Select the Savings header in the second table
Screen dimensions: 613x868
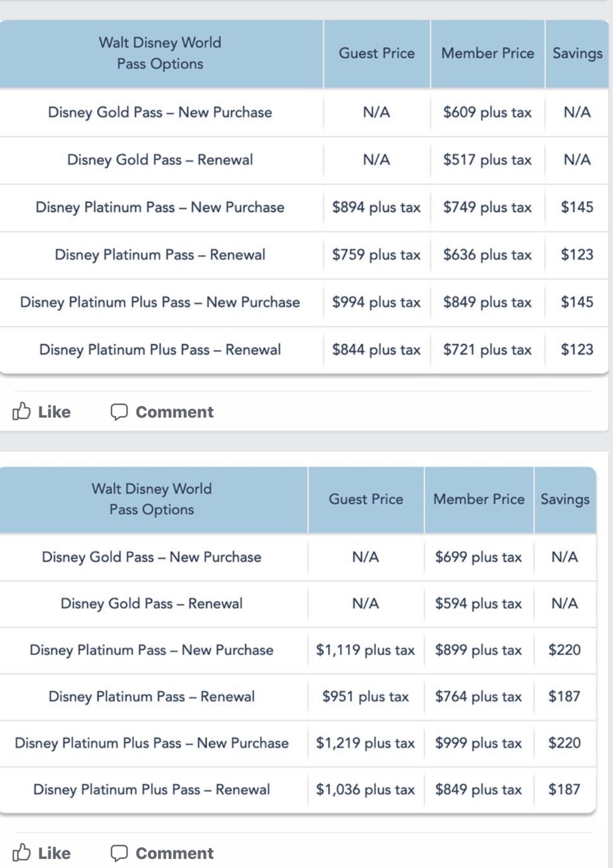[x=565, y=498]
